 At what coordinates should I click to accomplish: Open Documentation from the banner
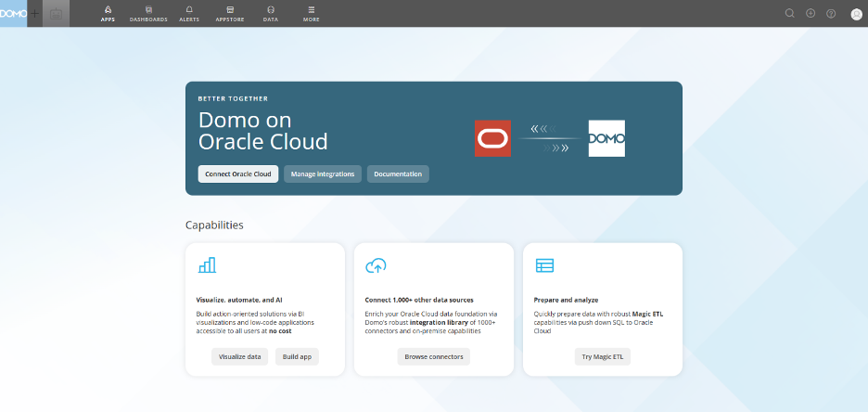pos(398,174)
